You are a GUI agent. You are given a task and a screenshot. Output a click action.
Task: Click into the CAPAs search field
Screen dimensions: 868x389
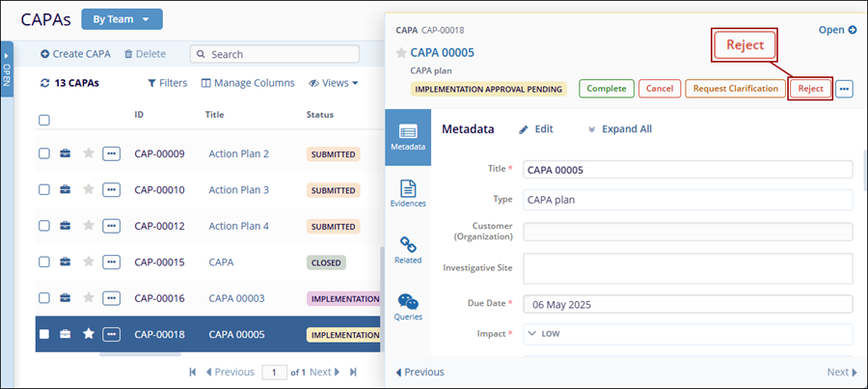click(x=275, y=54)
